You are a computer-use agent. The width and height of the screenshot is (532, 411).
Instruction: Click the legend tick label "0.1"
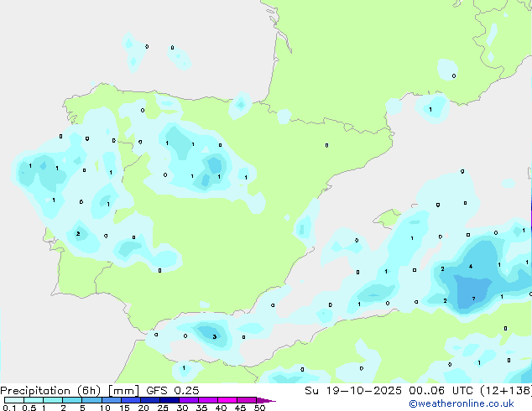pyautogui.click(x=9, y=408)
